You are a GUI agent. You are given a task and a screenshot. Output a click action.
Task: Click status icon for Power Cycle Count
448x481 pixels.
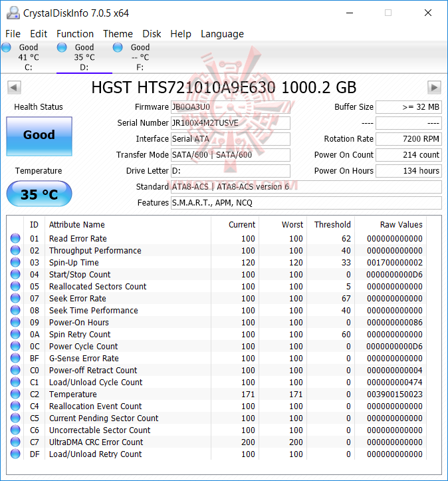(x=15, y=346)
